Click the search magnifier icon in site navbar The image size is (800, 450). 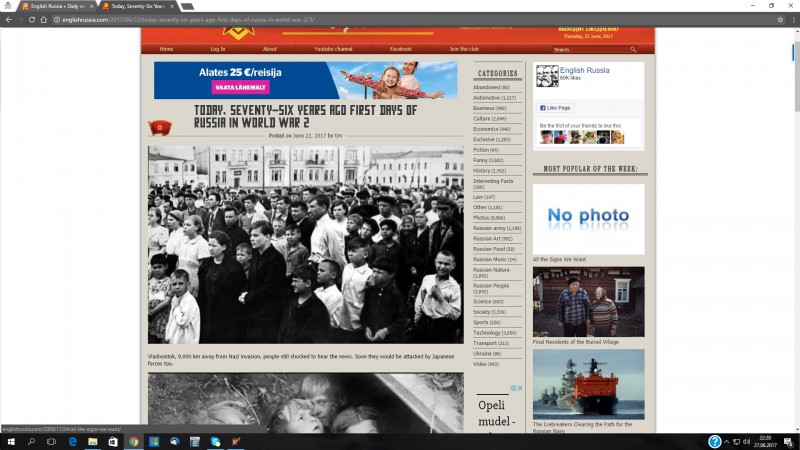(633, 49)
